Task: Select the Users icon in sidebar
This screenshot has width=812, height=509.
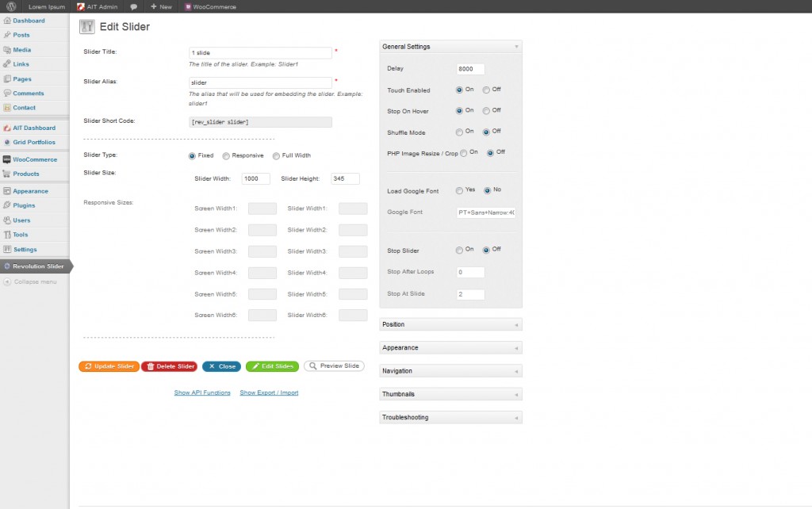Action: tap(7, 220)
